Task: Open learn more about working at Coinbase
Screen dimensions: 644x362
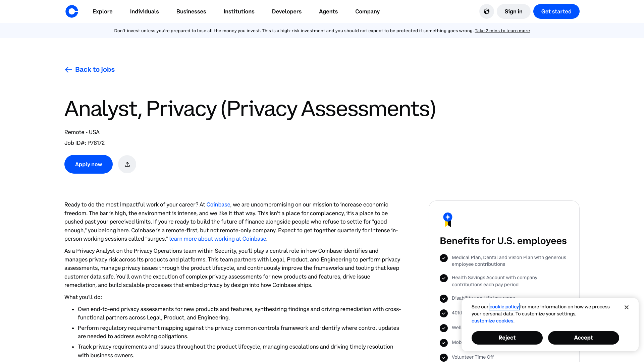Action: pos(218,239)
